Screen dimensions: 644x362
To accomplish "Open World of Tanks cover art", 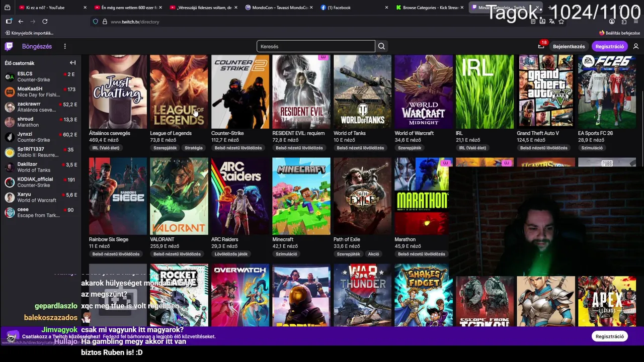I will [362, 92].
